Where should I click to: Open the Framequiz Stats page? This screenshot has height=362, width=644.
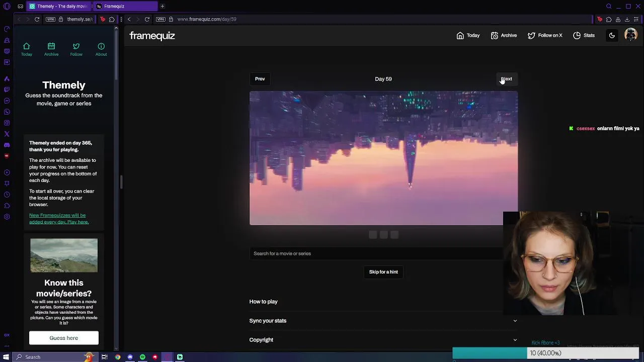pyautogui.click(x=584, y=35)
